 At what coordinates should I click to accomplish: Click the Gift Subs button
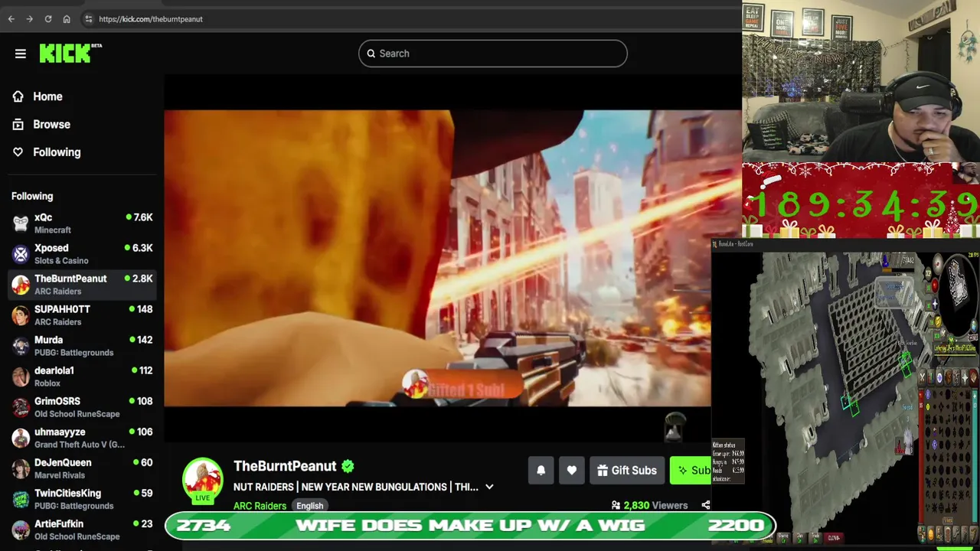[x=627, y=471]
